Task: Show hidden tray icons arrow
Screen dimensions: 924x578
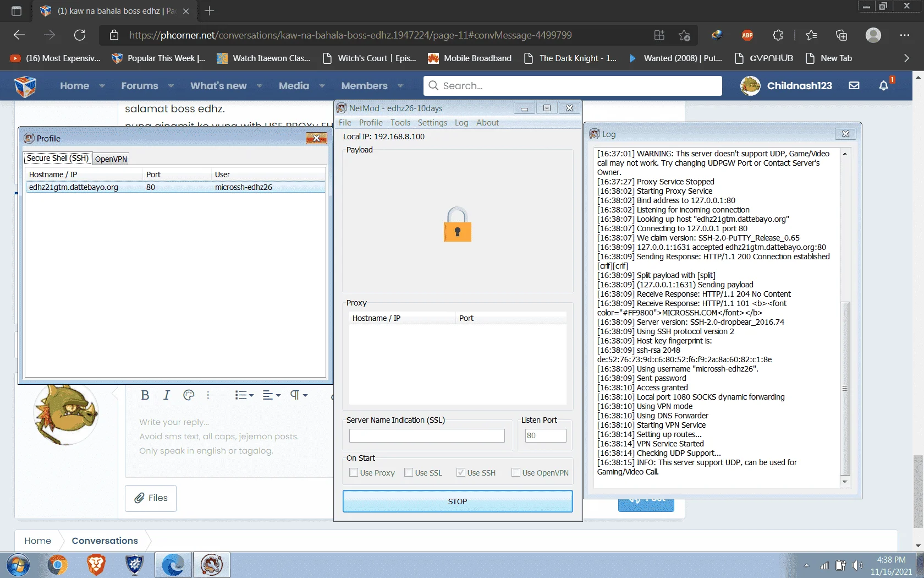Action: (x=806, y=565)
